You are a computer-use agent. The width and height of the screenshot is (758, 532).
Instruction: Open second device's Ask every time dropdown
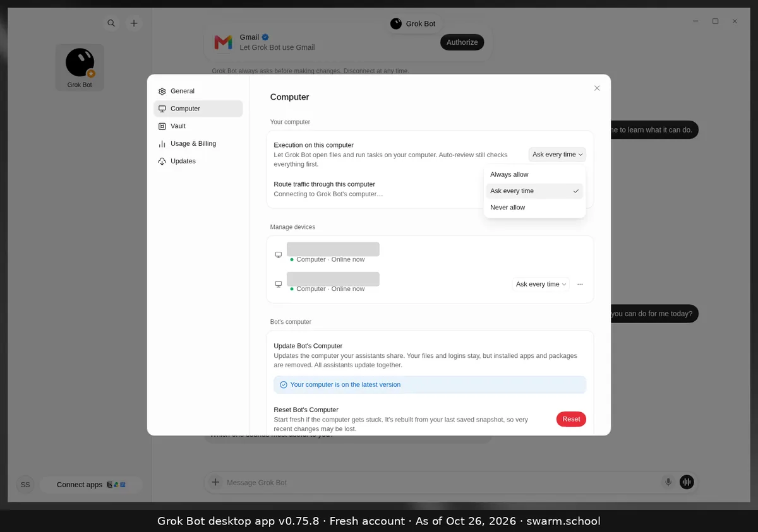pyautogui.click(x=541, y=284)
